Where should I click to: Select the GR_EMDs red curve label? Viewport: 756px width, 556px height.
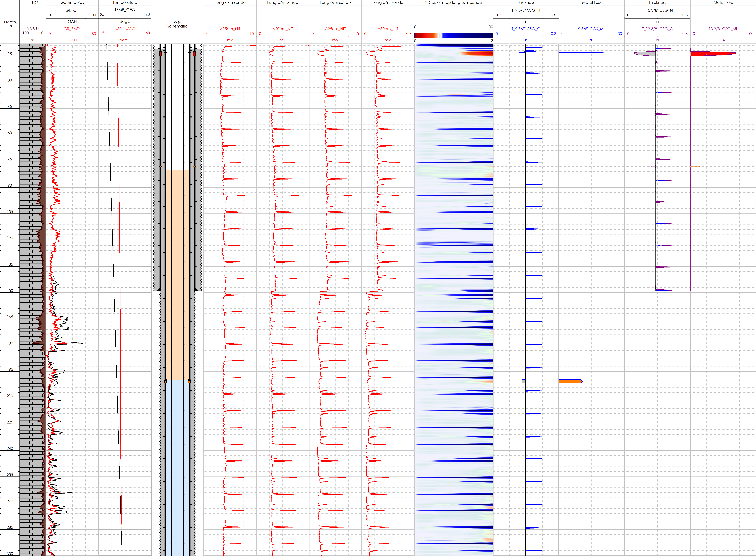tap(72, 29)
